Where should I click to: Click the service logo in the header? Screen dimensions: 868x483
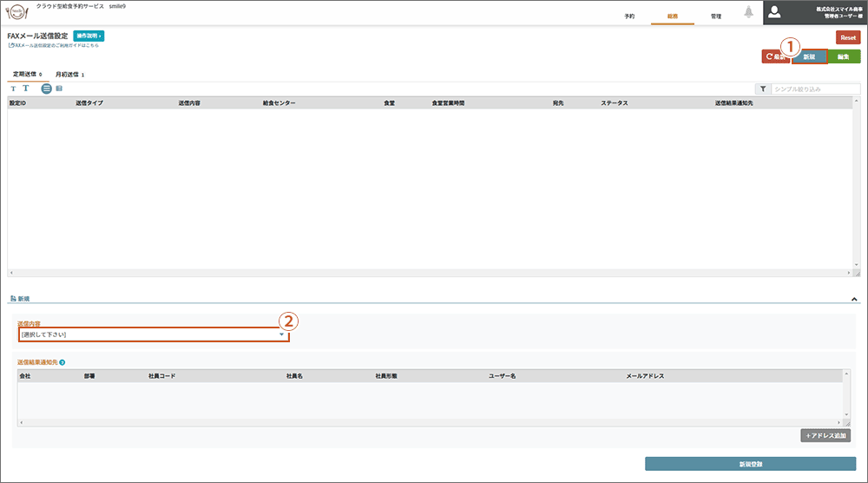(x=17, y=12)
